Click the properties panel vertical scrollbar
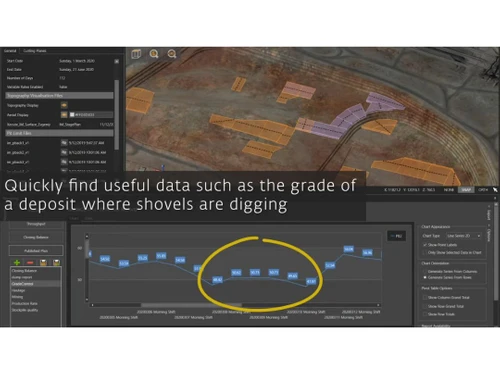Image resolution: width=500 pixels, height=375 pixels. tap(117, 114)
